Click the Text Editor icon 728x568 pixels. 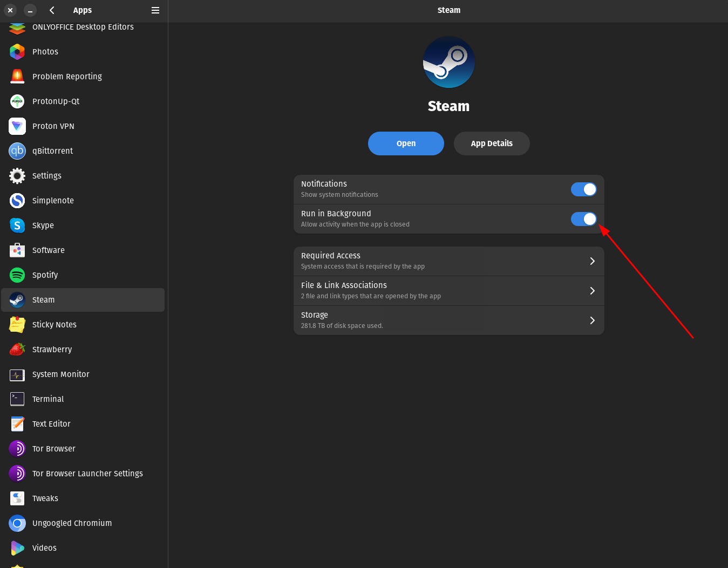(x=17, y=424)
